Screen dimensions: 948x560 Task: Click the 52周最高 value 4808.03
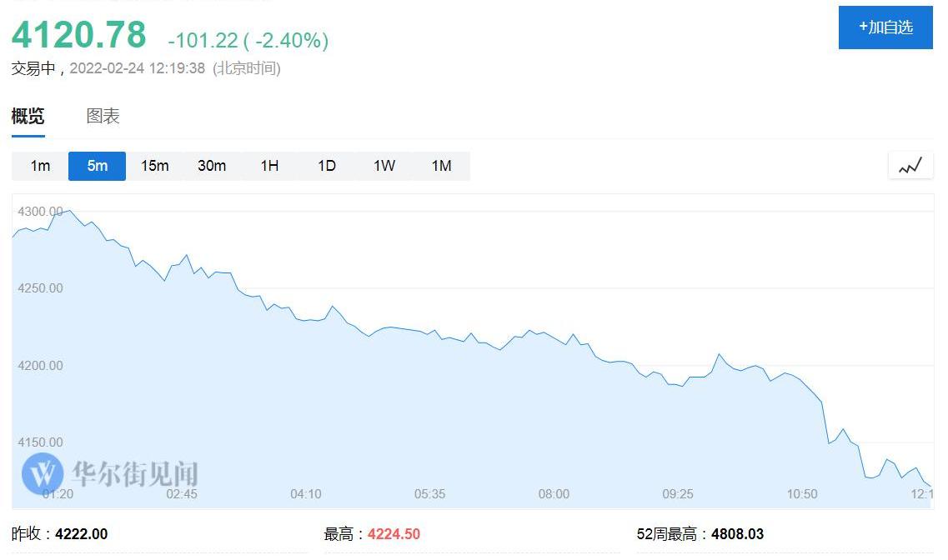pos(736,534)
